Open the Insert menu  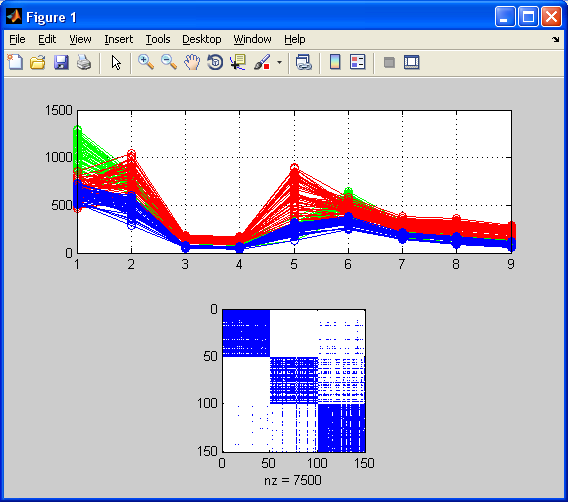pos(118,39)
